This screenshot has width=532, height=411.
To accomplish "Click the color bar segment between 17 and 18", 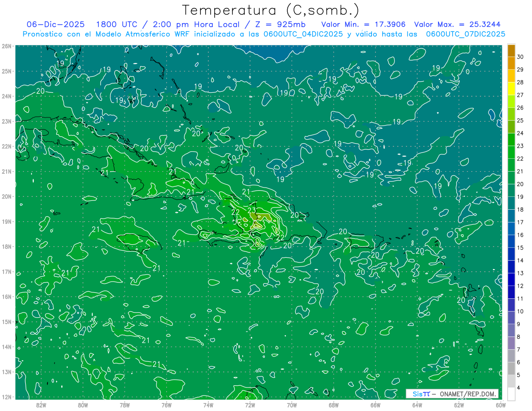I will (x=511, y=216).
